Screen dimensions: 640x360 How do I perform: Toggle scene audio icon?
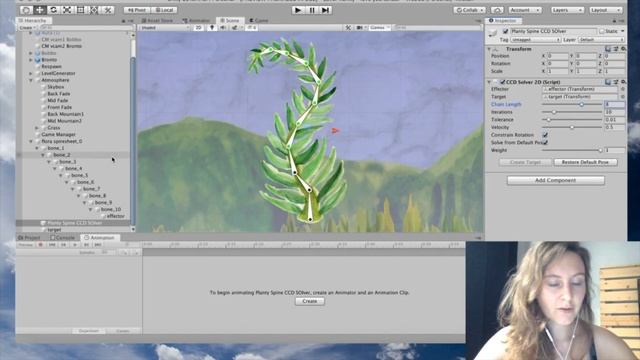(223, 28)
